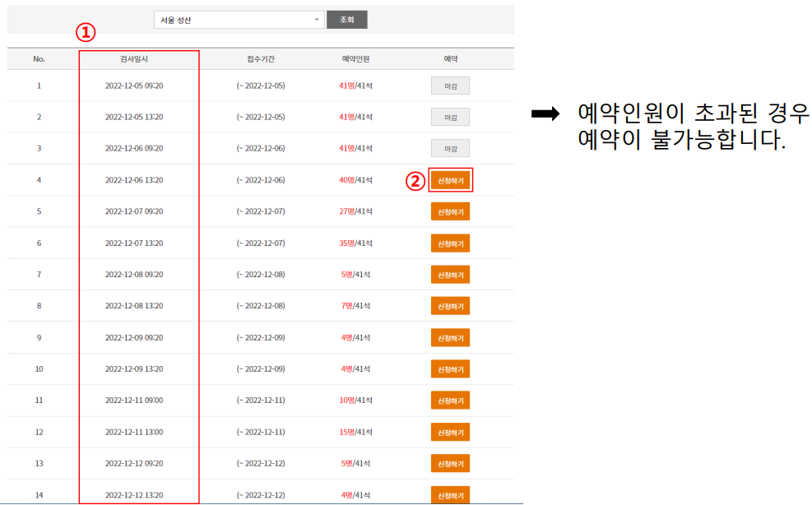The height and width of the screenshot is (505, 812).
Task: Click the 마감 button for 2022-12-05 13:20
Action: 450,116
